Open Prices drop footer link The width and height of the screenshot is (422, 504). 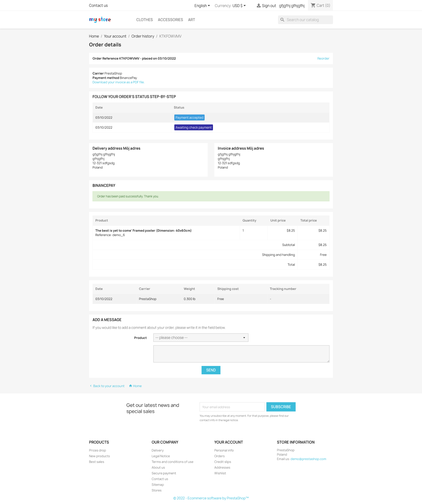click(x=97, y=450)
